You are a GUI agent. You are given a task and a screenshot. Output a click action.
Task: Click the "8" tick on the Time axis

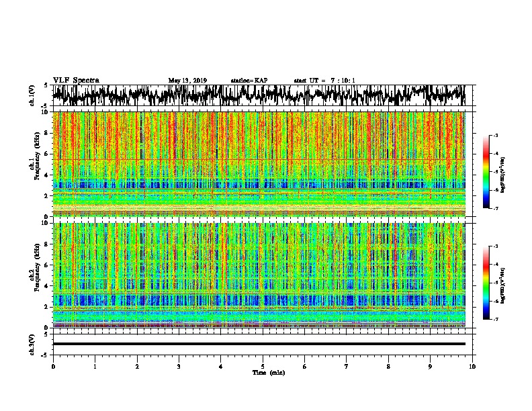pos(388,367)
